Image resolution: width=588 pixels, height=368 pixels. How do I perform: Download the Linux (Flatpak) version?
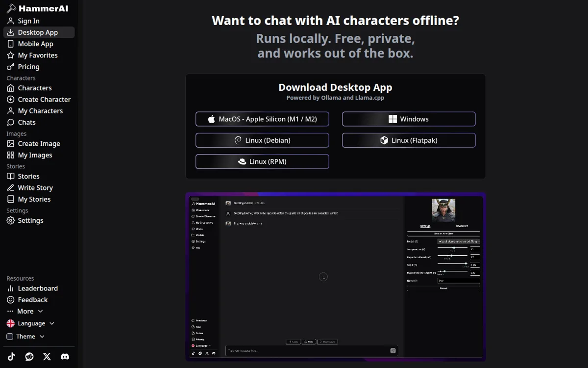pos(409,140)
